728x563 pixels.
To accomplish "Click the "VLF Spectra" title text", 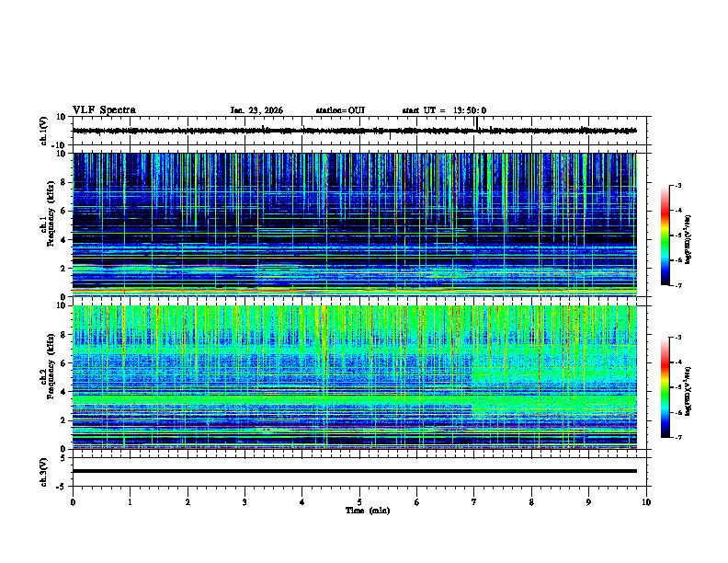I will coord(104,110).
